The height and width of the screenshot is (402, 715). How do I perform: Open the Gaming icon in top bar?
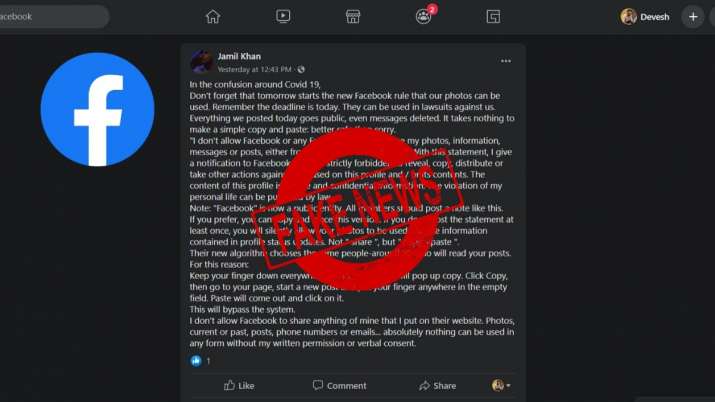493,17
